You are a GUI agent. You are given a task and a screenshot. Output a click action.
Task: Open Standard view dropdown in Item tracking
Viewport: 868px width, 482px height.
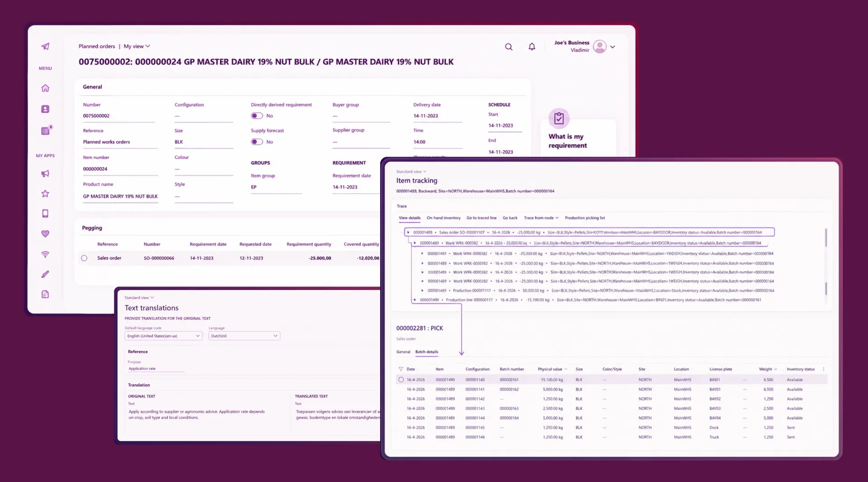point(411,172)
